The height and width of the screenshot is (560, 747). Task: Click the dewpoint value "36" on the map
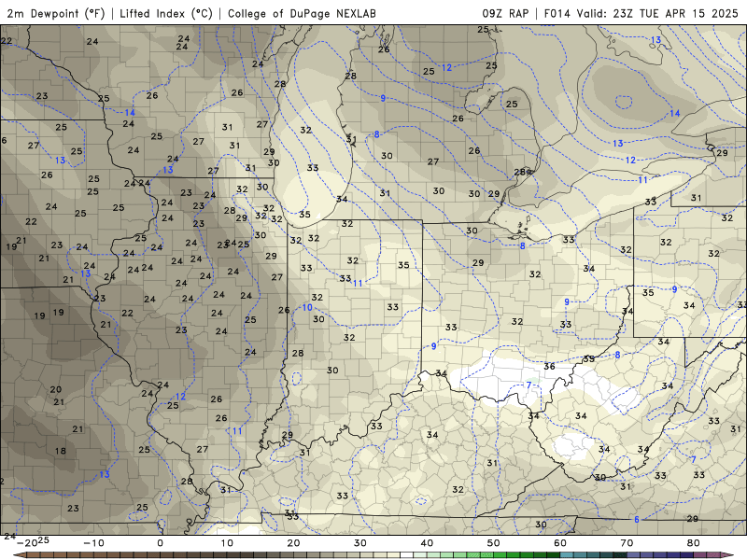click(x=549, y=366)
